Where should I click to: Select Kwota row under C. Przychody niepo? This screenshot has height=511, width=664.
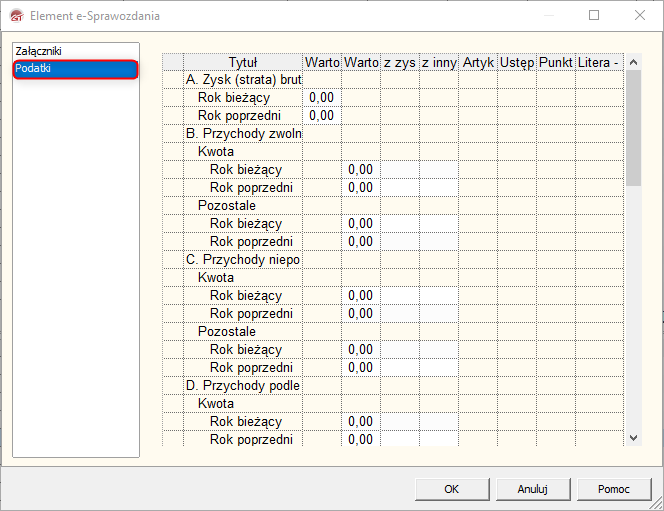click(243, 278)
